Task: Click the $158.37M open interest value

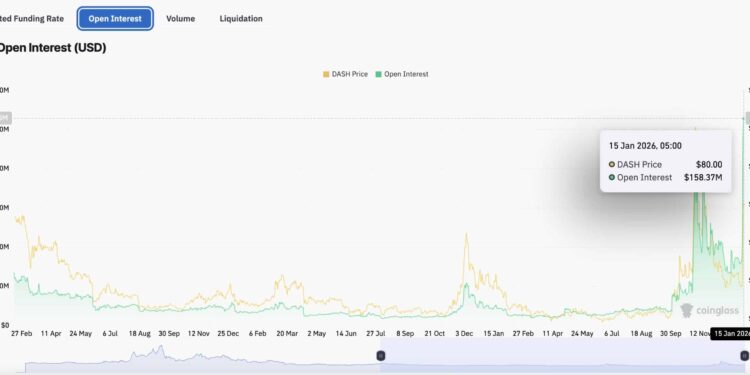Action: coord(703,177)
